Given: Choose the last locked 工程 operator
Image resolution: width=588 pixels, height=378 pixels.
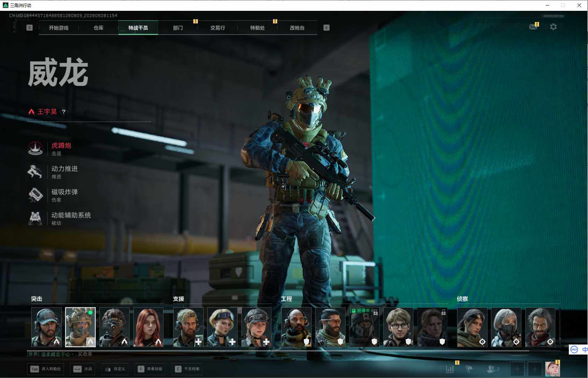Looking at the screenshot, I should pos(432,327).
